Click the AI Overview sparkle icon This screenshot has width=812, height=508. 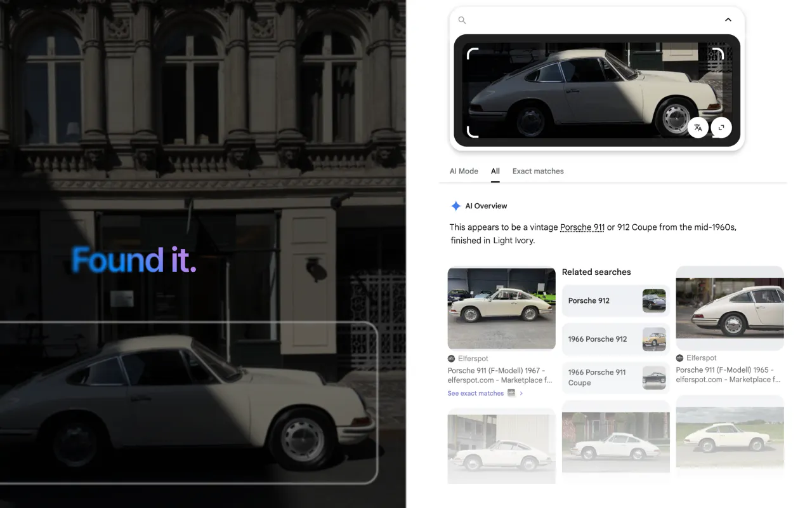[x=455, y=206]
